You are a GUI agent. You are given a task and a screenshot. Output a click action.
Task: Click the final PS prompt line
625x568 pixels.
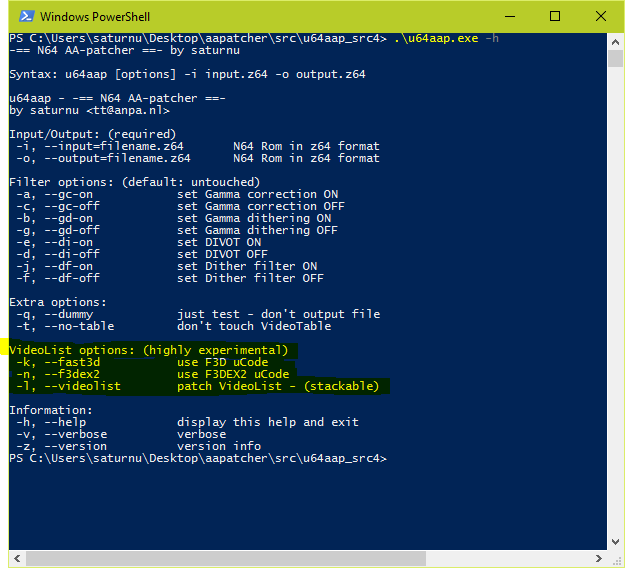tap(198, 458)
